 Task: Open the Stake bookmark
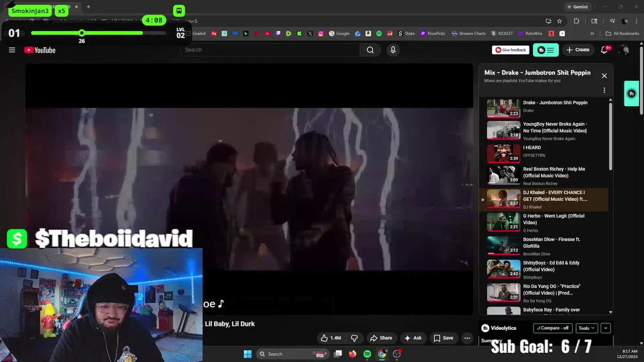click(x=407, y=34)
